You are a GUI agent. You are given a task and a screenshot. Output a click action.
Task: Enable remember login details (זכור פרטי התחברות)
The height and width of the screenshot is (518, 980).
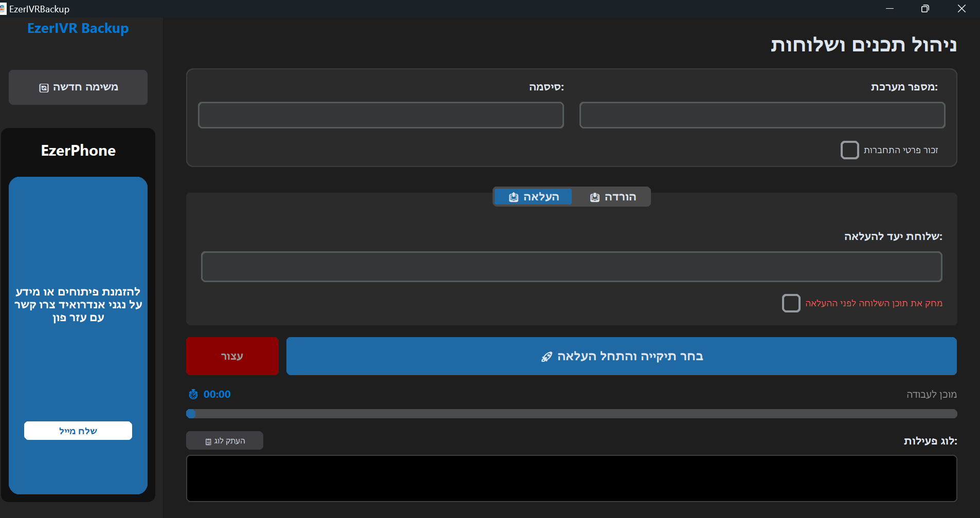point(849,150)
